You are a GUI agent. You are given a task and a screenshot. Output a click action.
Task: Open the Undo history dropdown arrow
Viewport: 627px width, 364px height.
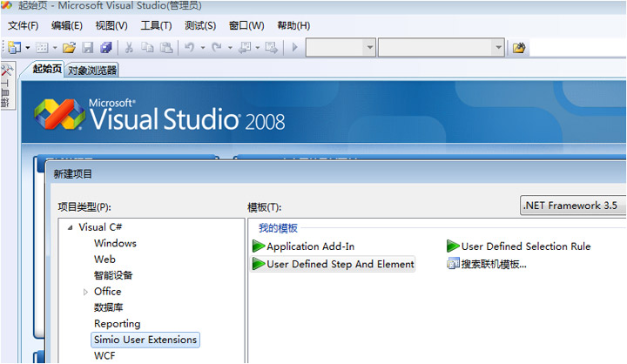203,48
